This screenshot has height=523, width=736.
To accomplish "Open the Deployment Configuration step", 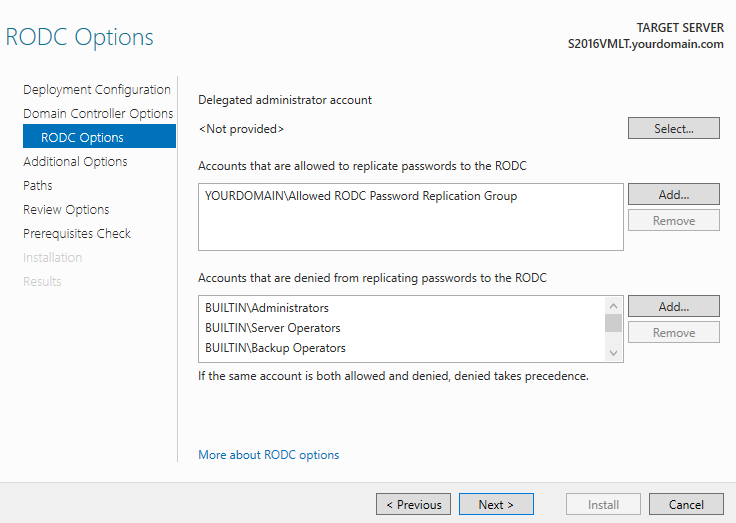I will point(97,90).
